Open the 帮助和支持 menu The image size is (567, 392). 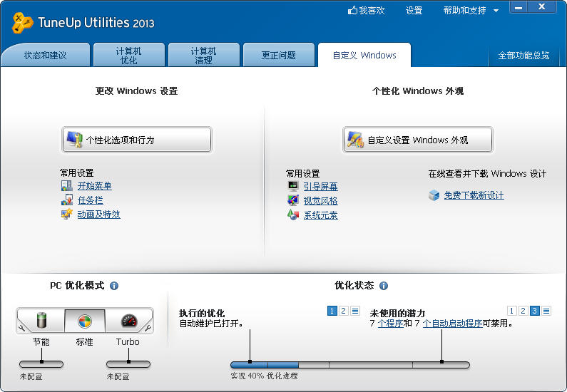(465, 11)
